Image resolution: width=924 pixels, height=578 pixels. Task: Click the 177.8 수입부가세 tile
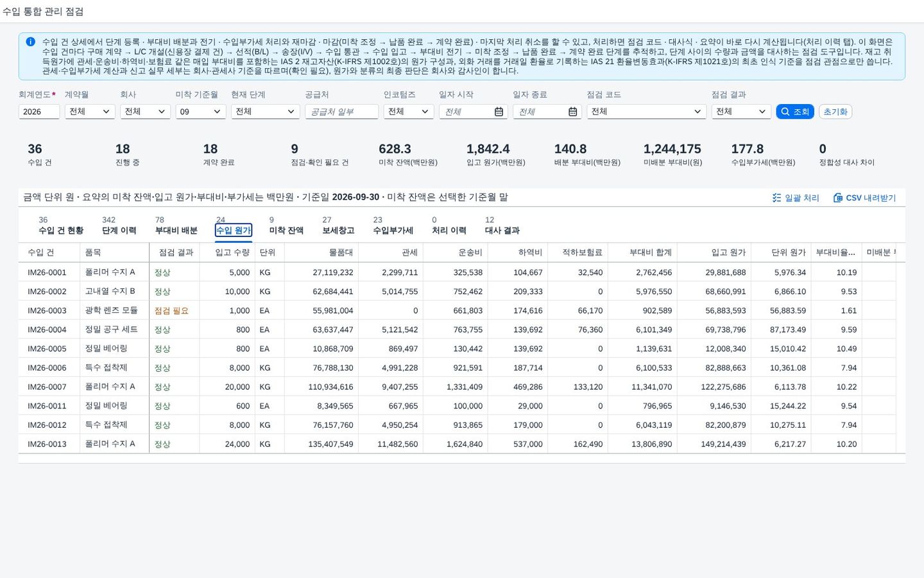point(763,155)
